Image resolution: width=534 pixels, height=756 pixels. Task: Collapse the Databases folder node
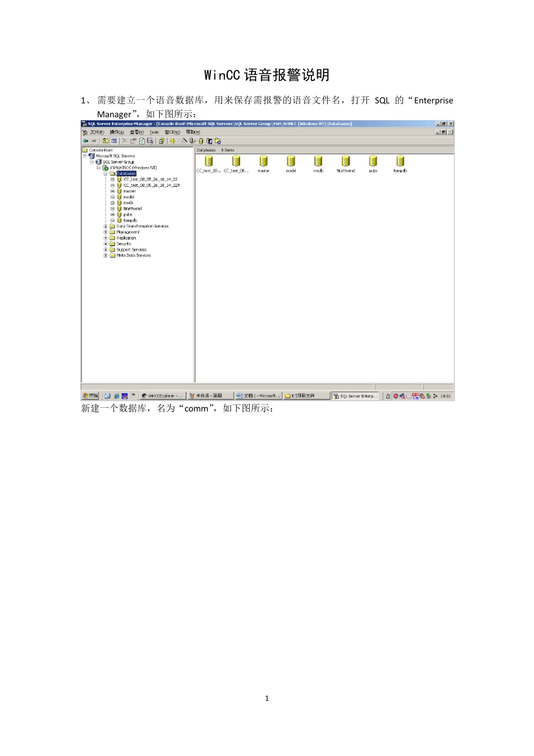(x=105, y=174)
